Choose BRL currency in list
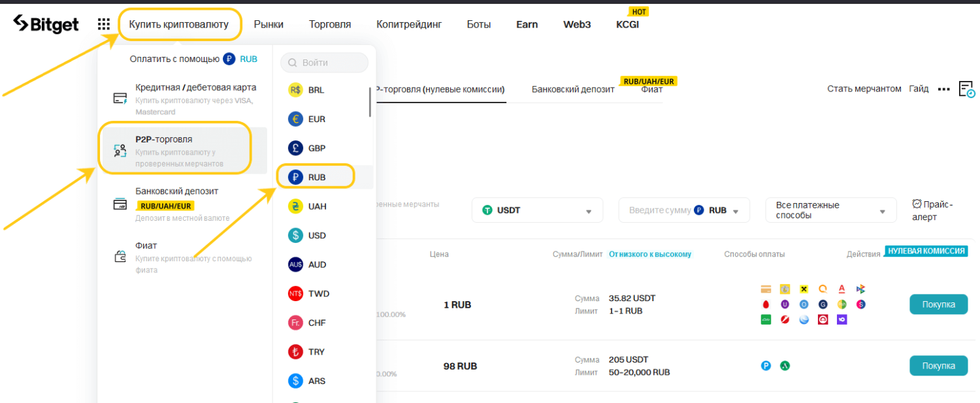This screenshot has width=980, height=403. 324,90
